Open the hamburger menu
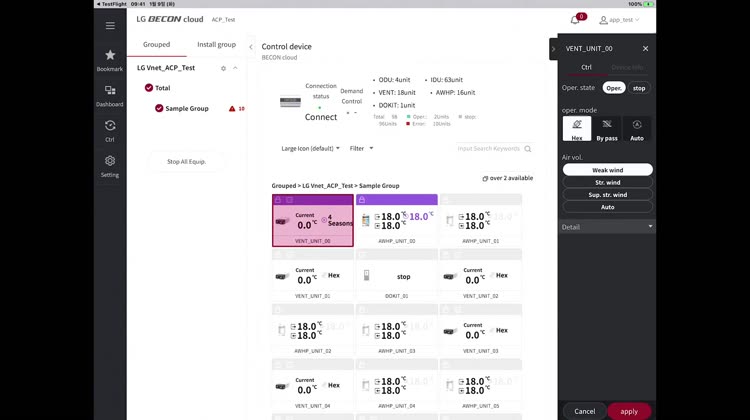Screen dimensions: 750x420 tap(110, 25)
